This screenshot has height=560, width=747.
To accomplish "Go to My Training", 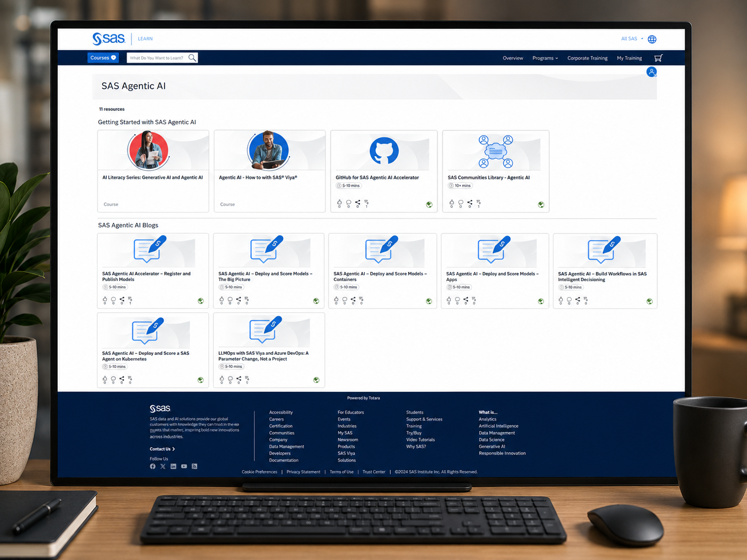I will tap(629, 58).
